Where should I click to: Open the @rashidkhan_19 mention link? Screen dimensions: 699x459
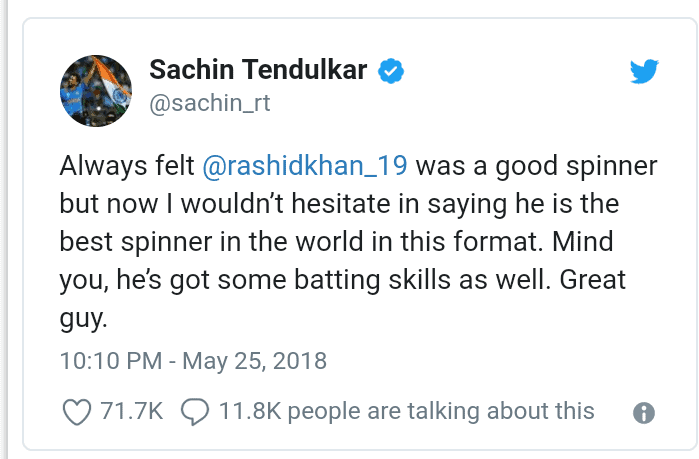click(305, 166)
